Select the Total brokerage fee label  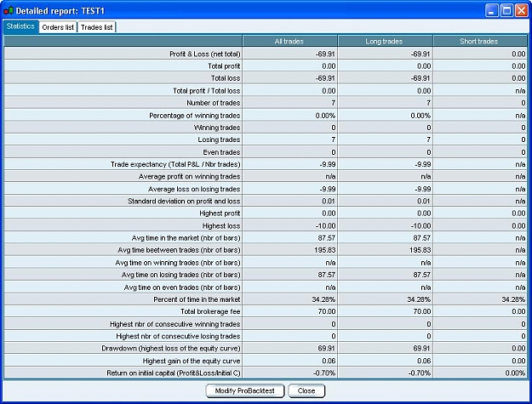pyautogui.click(x=210, y=311)
